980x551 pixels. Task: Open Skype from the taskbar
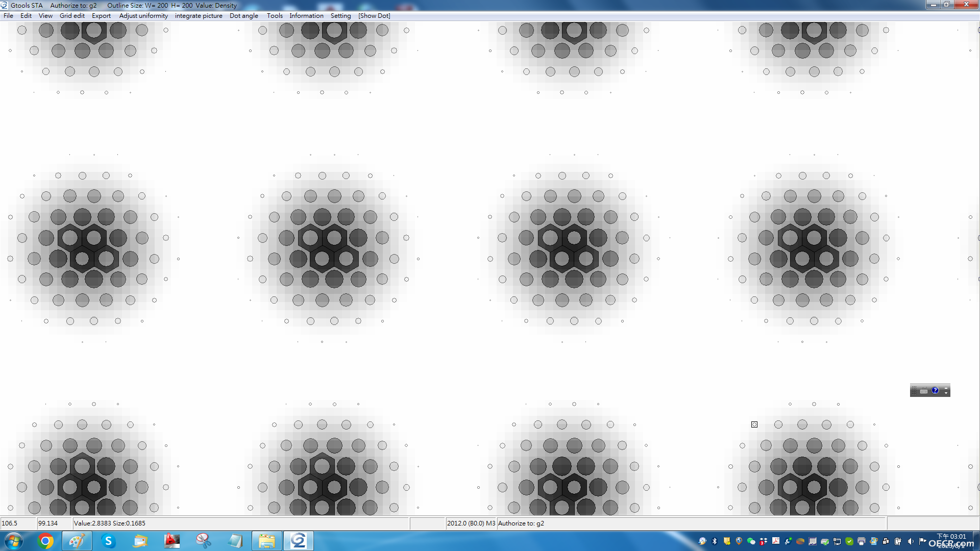pos(108,541)
